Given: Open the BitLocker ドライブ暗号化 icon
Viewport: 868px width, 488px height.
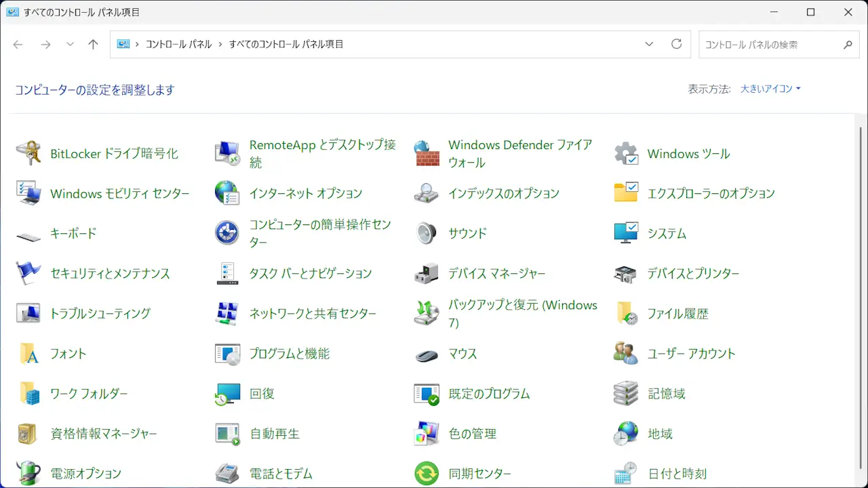Looking at the screenshot, I should click(x=28, y=154).
